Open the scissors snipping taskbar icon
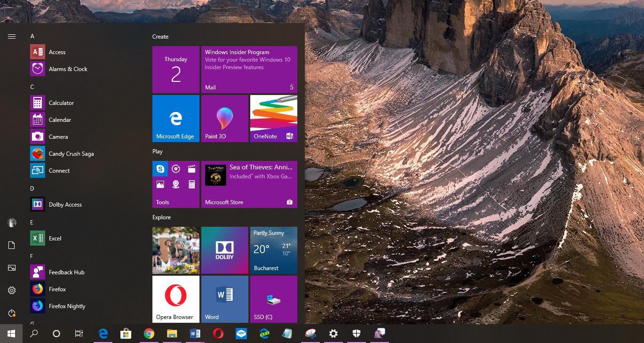The height and width of the screenshot is (343, 644). click(310, 334)
